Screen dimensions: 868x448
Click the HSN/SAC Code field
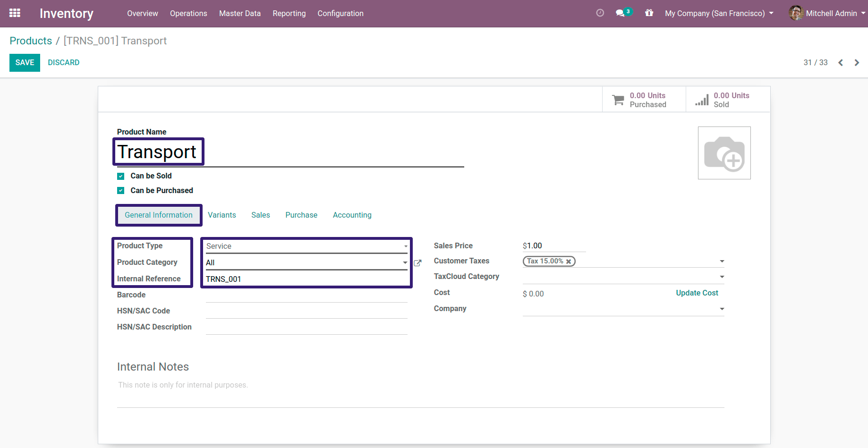point(307,312)
